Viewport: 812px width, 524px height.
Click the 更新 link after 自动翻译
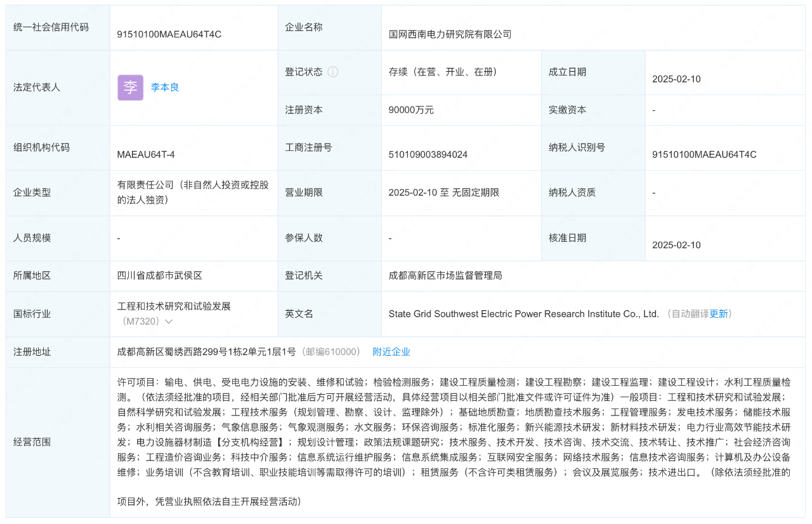[x=719, y=313]
